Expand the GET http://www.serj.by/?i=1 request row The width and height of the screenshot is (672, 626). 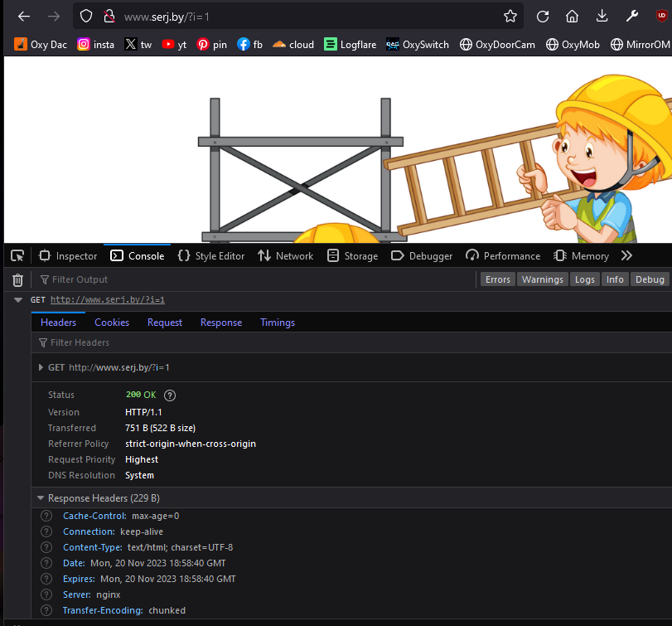40,367
